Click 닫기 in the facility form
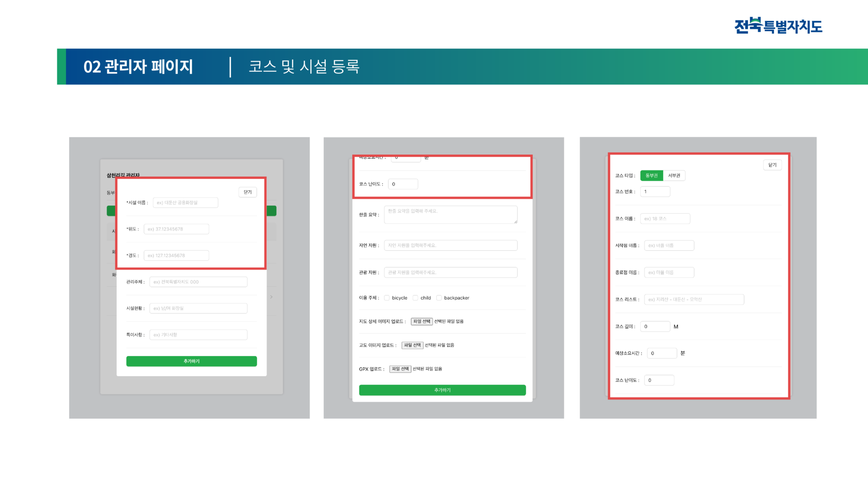This screenshot has height=488, width=868. (247, 192)
